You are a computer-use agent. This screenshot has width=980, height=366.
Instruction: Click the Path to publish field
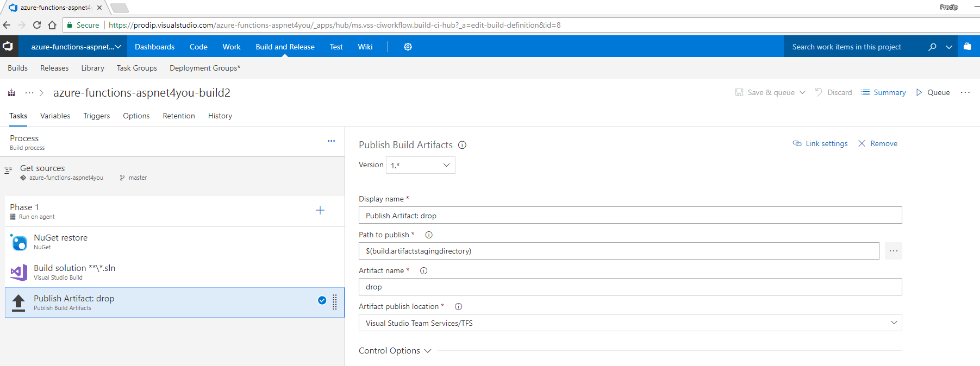click(619, 251)
